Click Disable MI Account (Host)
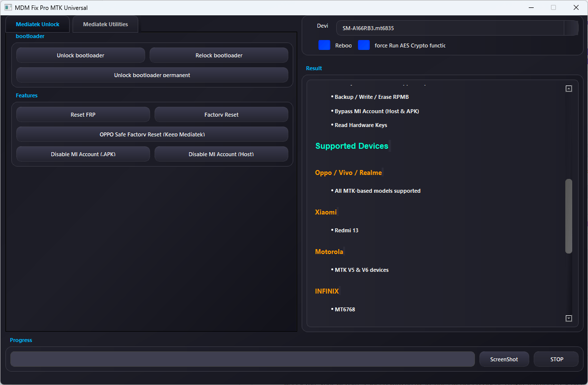588x385 pixels. pyautogui.click(x=221, y=154)
